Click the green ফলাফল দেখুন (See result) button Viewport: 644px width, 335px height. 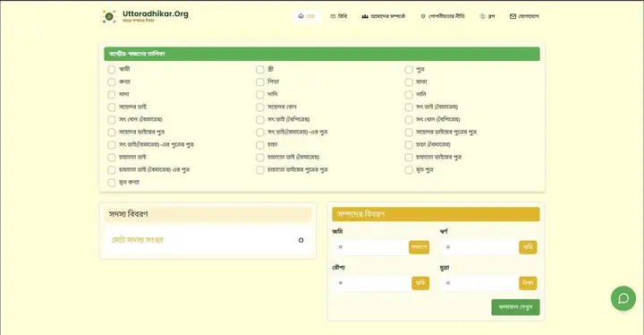click(515, 307)
